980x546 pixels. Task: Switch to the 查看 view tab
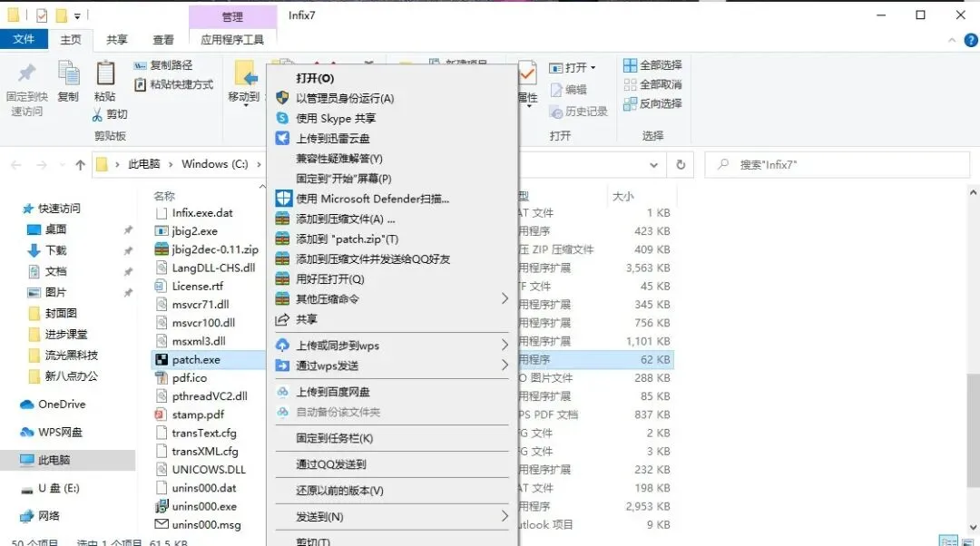pos(163,39)
